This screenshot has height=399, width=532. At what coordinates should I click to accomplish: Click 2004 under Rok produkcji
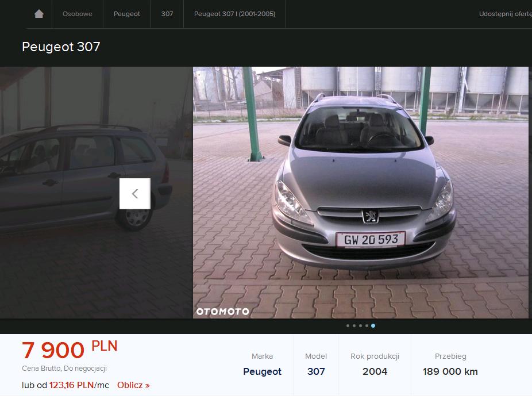click(x=375, y=371)
